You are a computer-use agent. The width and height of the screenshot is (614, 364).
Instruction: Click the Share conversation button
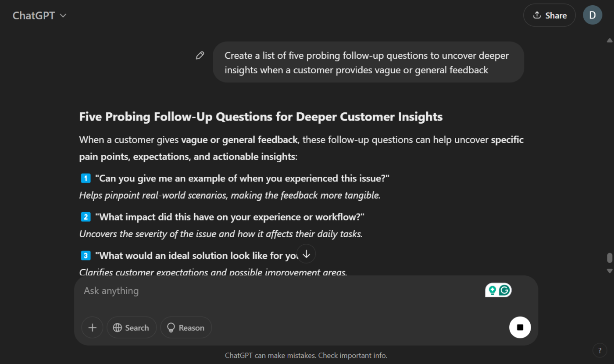(x=549, y=15)
